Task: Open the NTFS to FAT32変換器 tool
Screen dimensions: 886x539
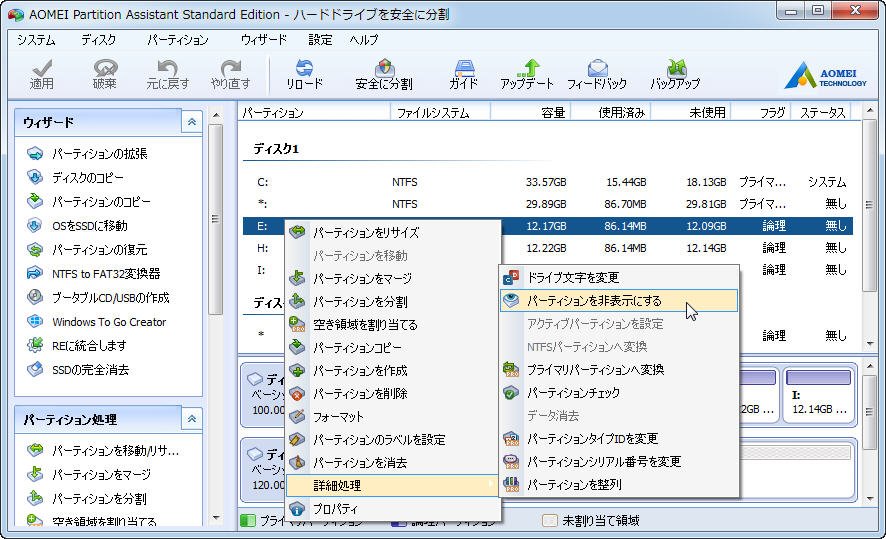Action: (x=93, y=273)
